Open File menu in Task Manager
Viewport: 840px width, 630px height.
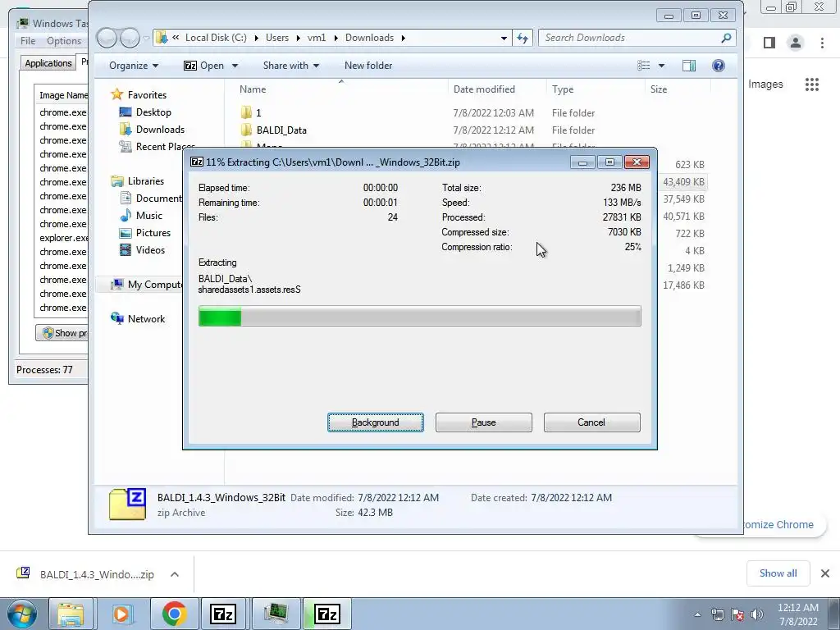tap(28, 41)
